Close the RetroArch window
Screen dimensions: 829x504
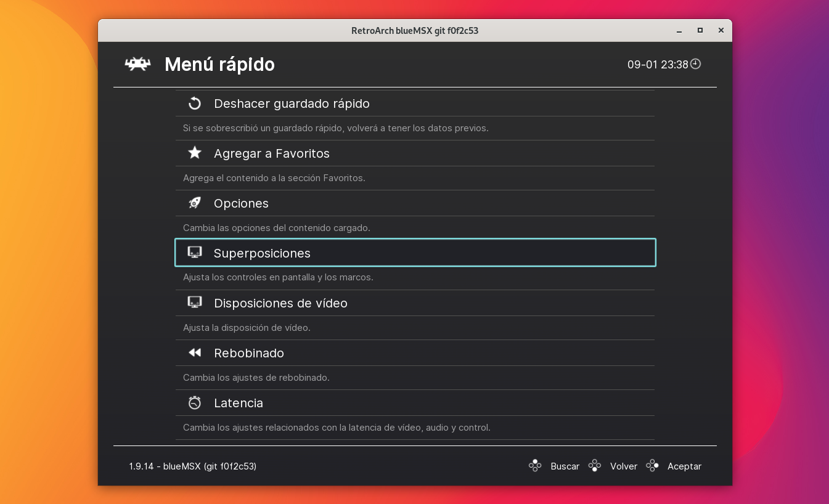pos(721,30)
